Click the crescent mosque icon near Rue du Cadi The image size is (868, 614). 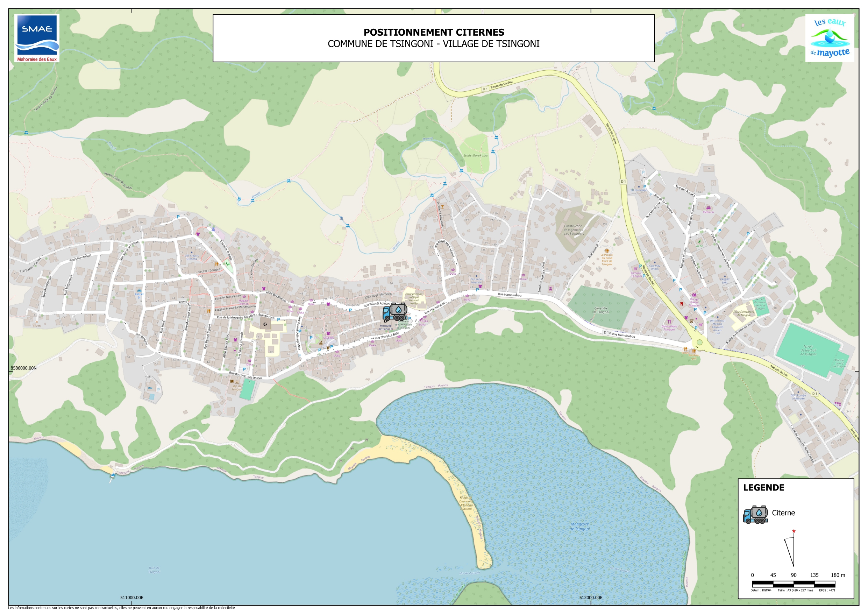click(265, 324)
